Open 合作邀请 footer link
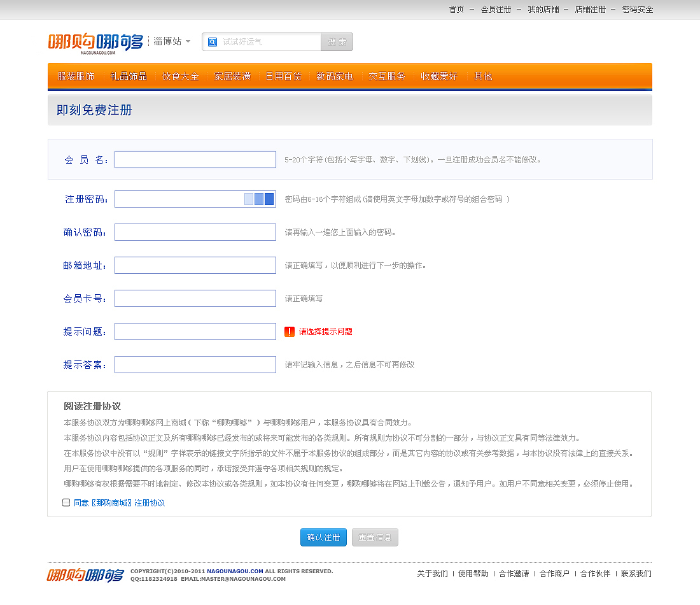This screenshot has height=605, width=700. pyautogui.click(x=514, y=574)
